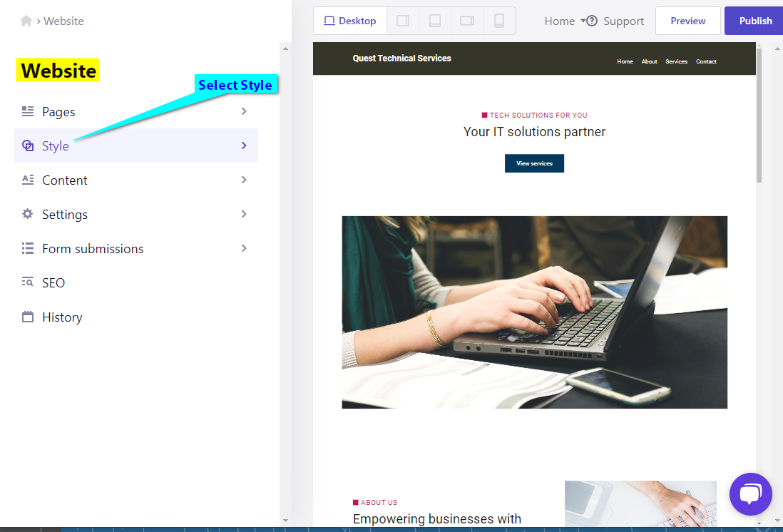Expand the Form submissions chevron
783x532 pixels.
pyautogui.click(x=244, y=248)
